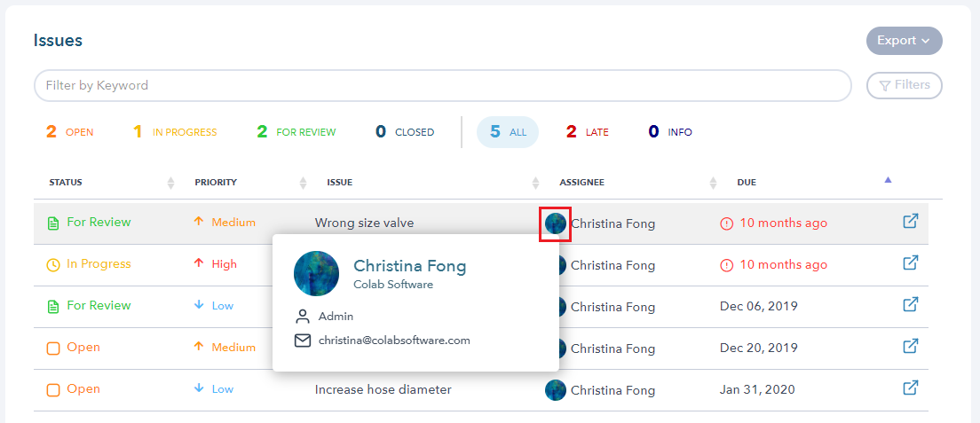980x423 pixels.
Task: Click the ascending sort triangle after Due
Action: (888, 180)
